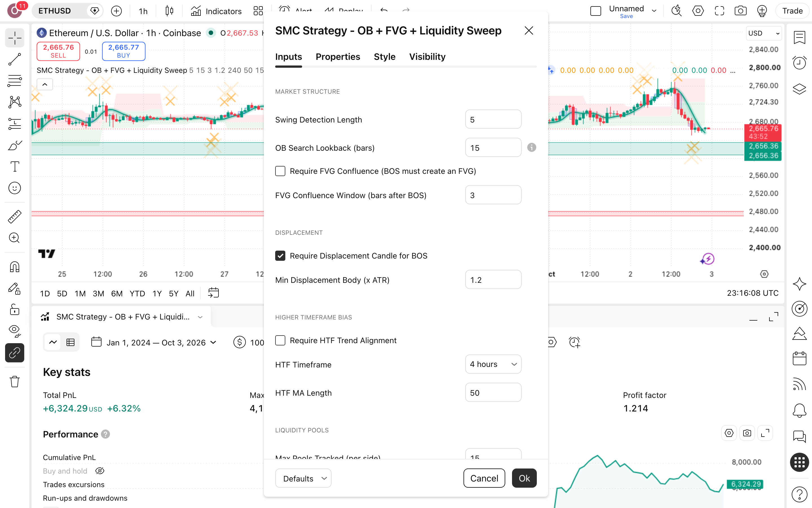Open the HTF Timeframe 4 hours dropdown
The width and height of the screenshot is (812, 508).
[x=493, y=364]
